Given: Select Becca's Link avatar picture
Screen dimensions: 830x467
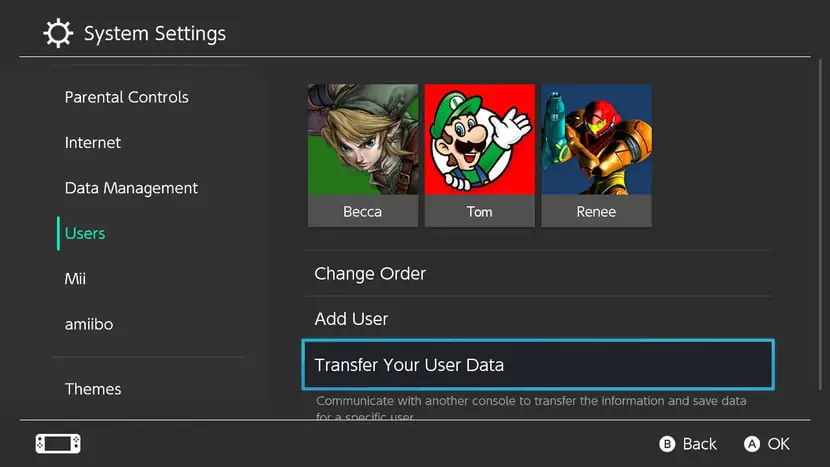Looking at the screenshot, I should click(x=362, y=139).
